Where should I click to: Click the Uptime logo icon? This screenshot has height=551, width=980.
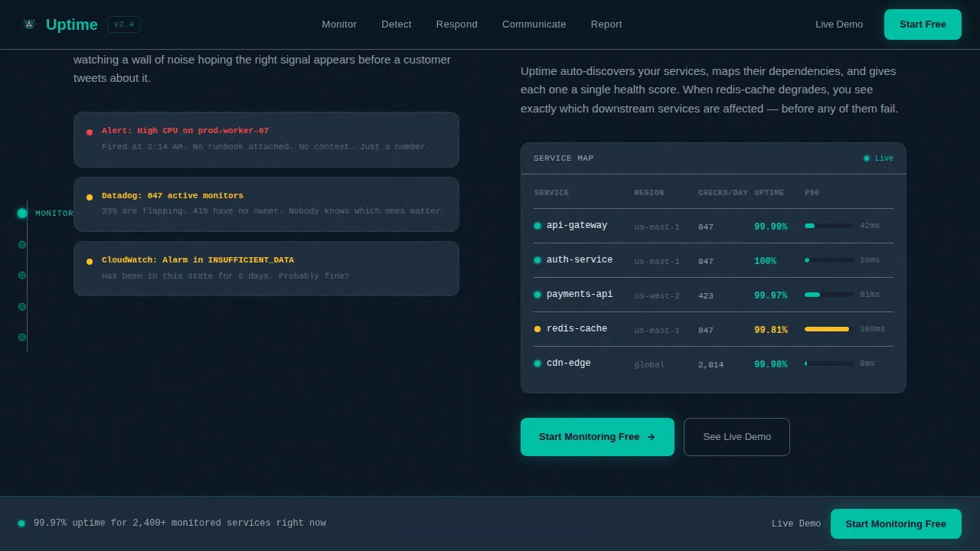[29, 24]
